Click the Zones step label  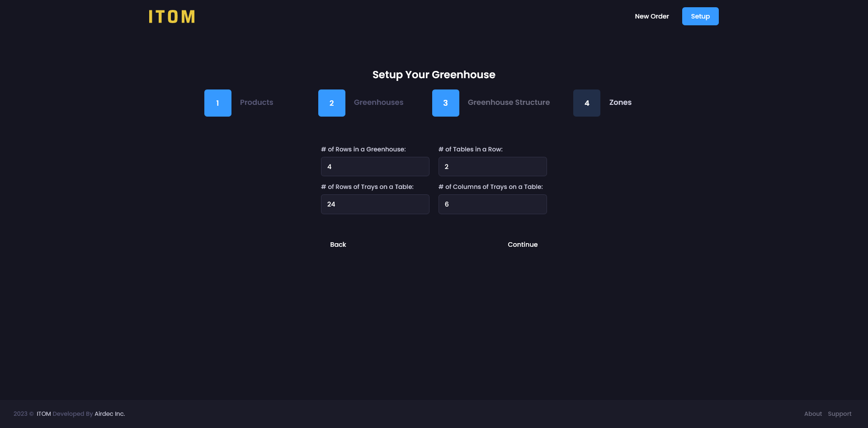click(620, 103)
